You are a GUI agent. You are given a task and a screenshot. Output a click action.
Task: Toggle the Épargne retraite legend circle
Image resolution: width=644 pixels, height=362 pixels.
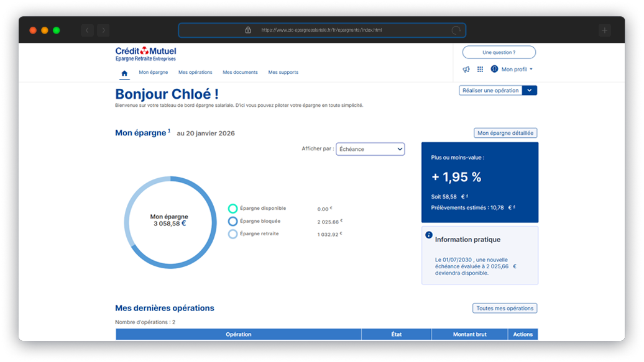tap(232, 234)
